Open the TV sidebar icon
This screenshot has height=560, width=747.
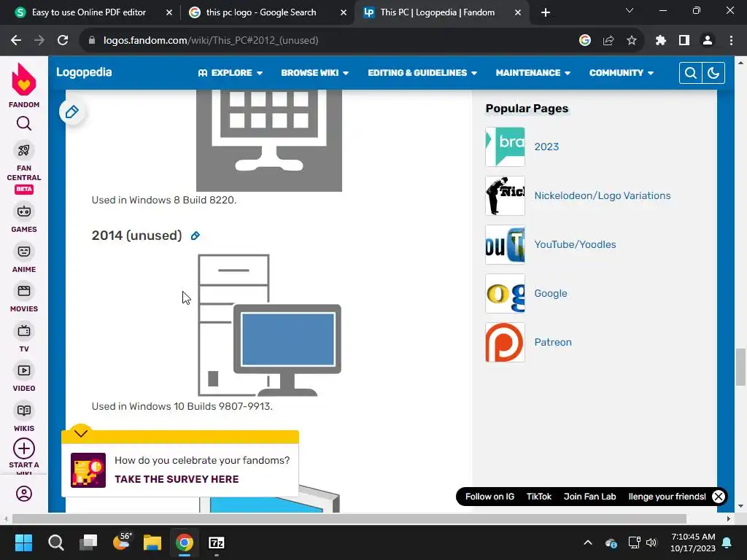(24, 330)
